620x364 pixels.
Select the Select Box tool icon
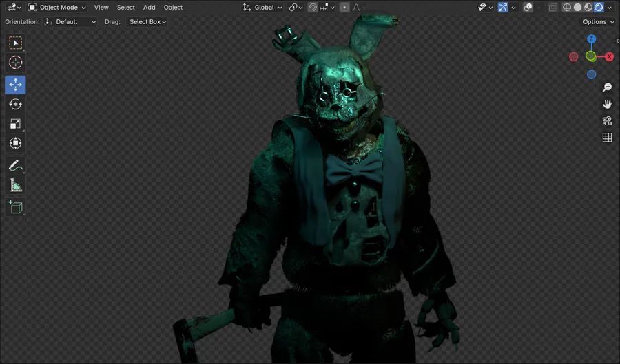15,43
